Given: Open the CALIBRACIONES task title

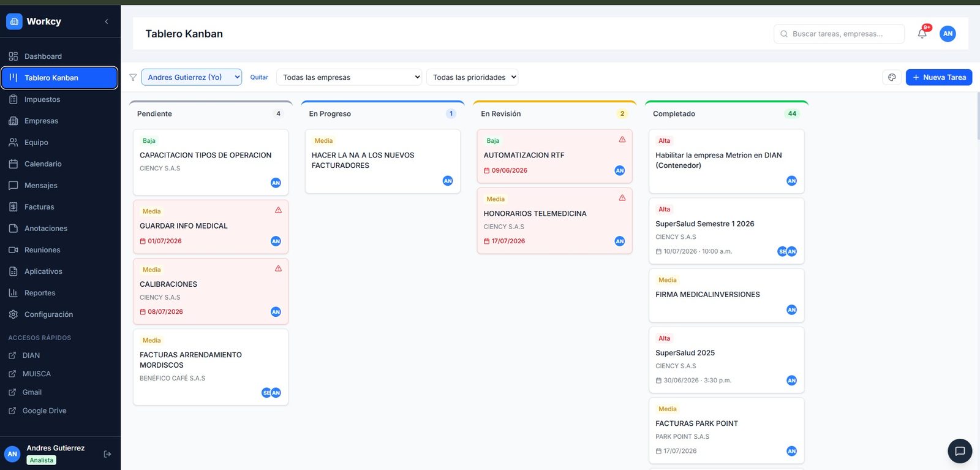Looking at the screenshot, I should click(168, 284).
